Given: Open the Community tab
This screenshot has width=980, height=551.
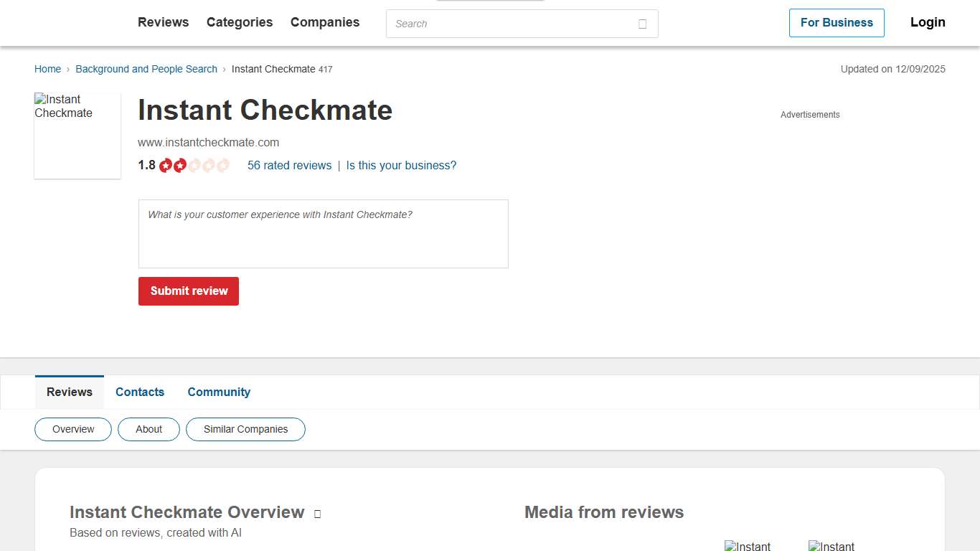Looking at the screenshot, I should tap(219, 392).
